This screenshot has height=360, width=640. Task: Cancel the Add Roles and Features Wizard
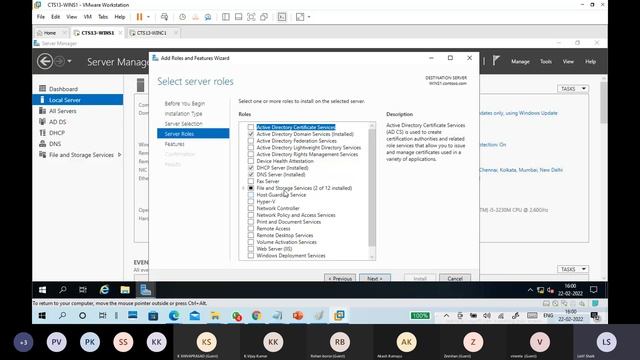(x=455, y=278)
